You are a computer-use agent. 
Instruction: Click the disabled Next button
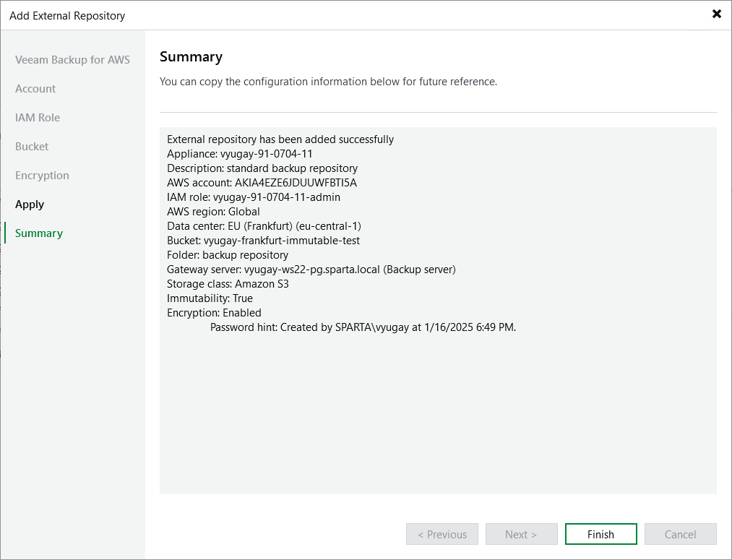tap(521, 534)
